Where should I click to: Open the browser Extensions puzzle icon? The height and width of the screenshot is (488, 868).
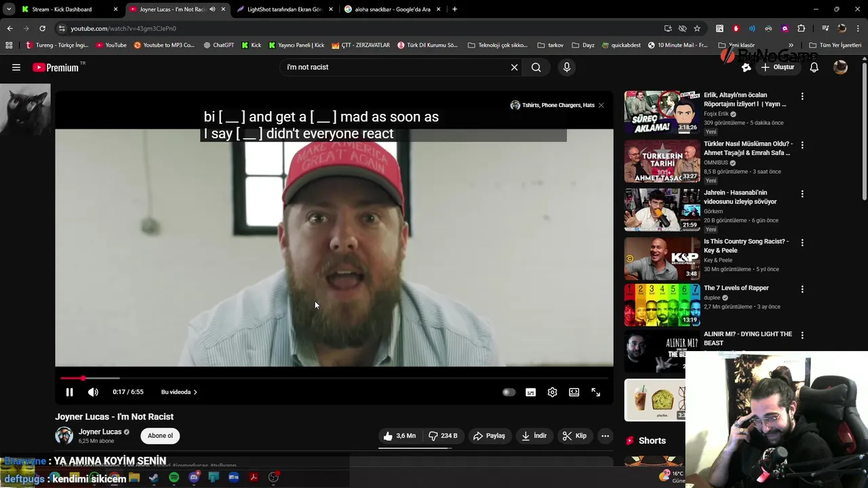pos(801,28)
